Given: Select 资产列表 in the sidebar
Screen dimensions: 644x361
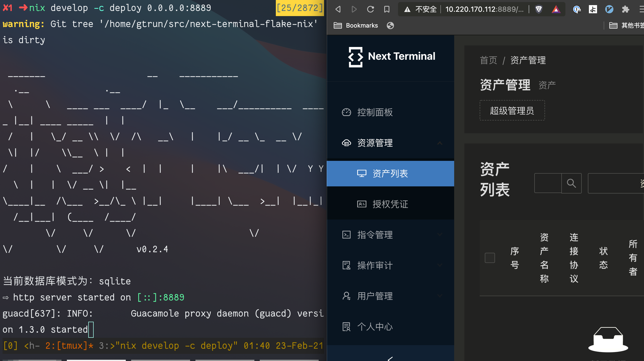Looking at the screenshot, I should point(390,174).
